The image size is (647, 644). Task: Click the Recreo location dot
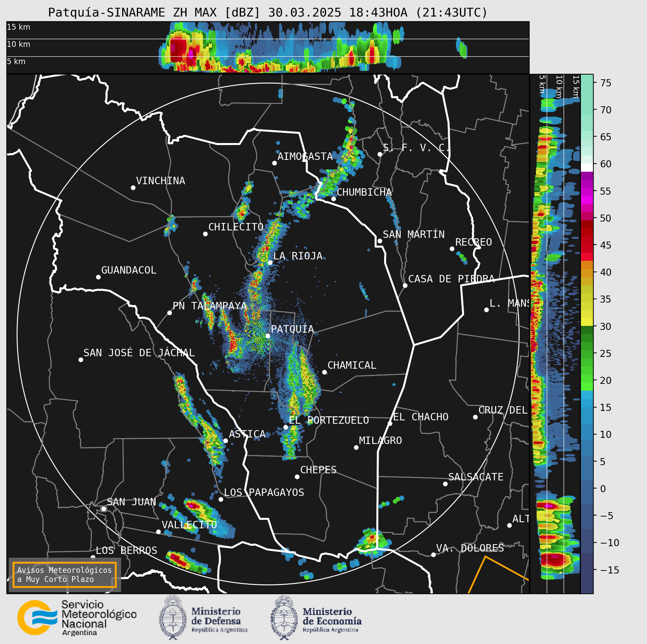452,249
